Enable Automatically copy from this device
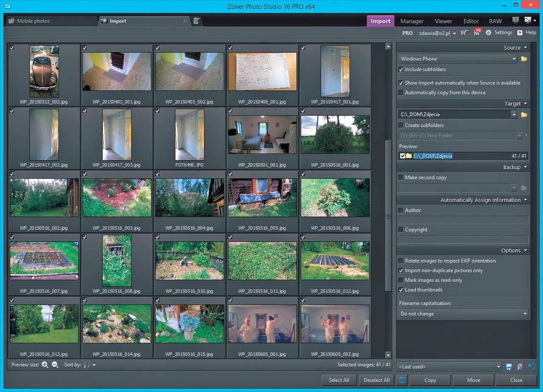The width and height of the screenshot is (543, 392). (401, 92)
